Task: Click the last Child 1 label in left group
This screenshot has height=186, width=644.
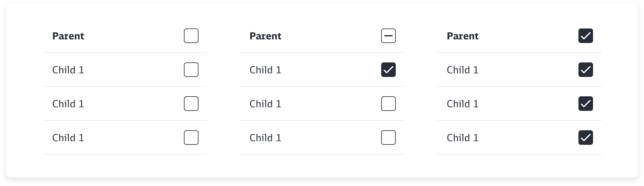Action: [68, 138]
